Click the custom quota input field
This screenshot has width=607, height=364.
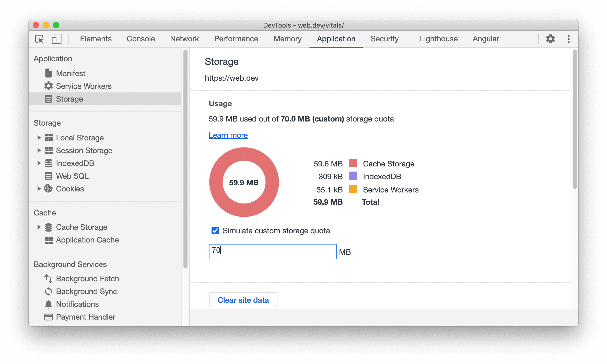(x=273, y=250)
